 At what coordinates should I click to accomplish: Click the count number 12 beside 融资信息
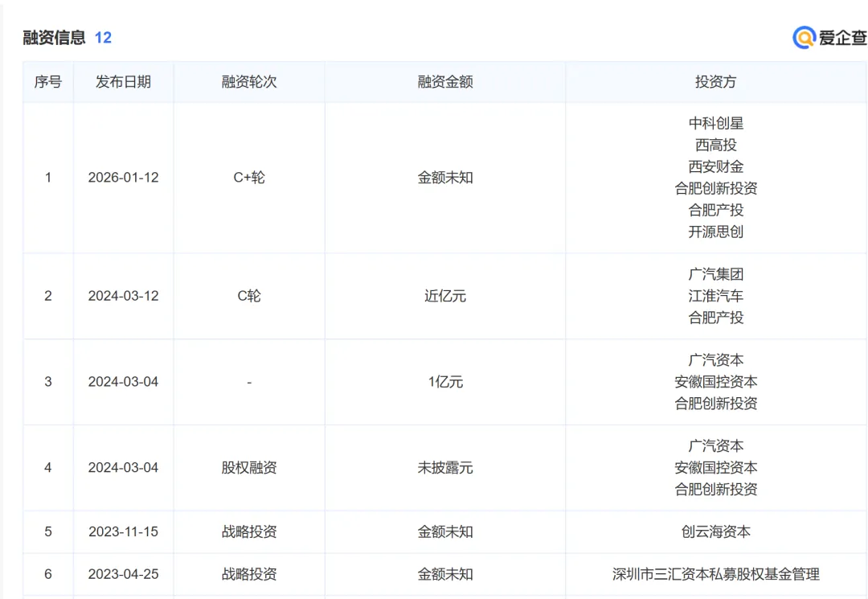click(103, 38)
